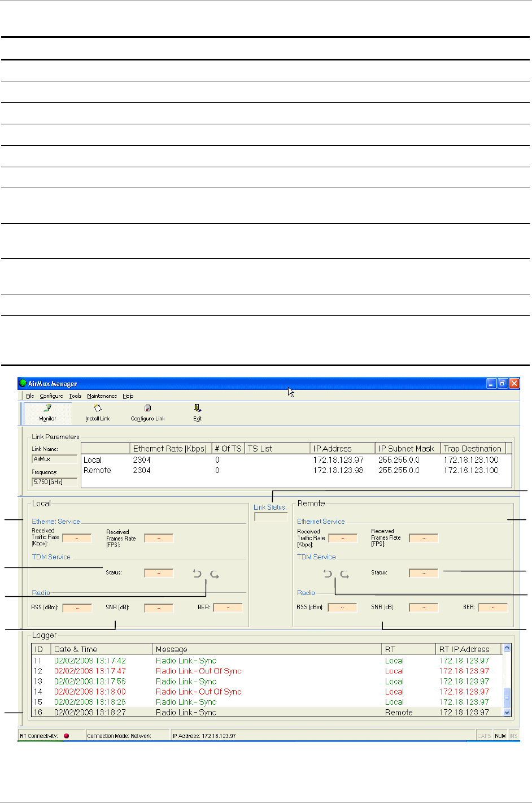532x803 pixels.
Task: Click Local Received Traffic Rate field
Action: (77, 538)
